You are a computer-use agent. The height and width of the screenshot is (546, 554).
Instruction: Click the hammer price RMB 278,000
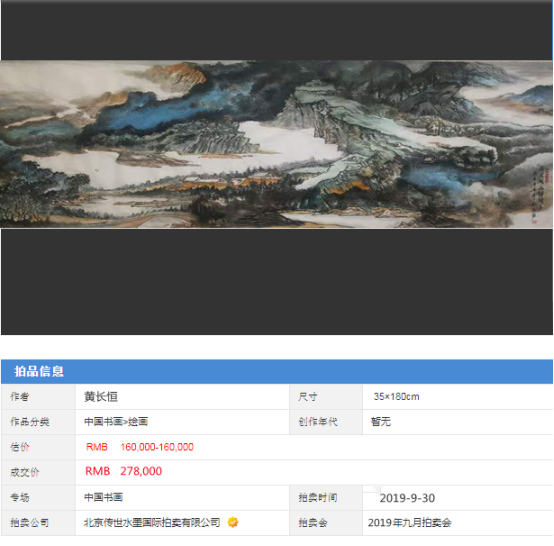click(x=124, y=471)
